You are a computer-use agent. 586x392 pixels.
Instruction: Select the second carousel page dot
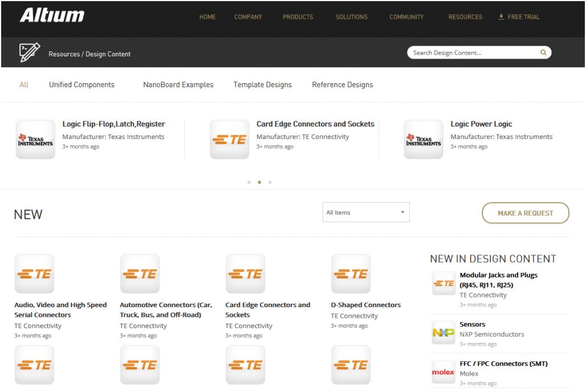click(x=259, y=182)
